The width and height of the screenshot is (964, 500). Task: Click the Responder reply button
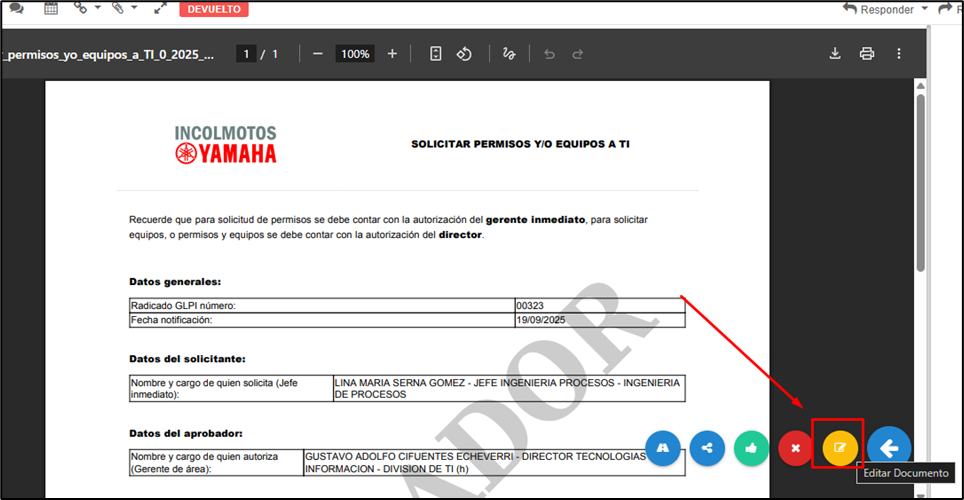pyautogui.click(x=878, y=9)
